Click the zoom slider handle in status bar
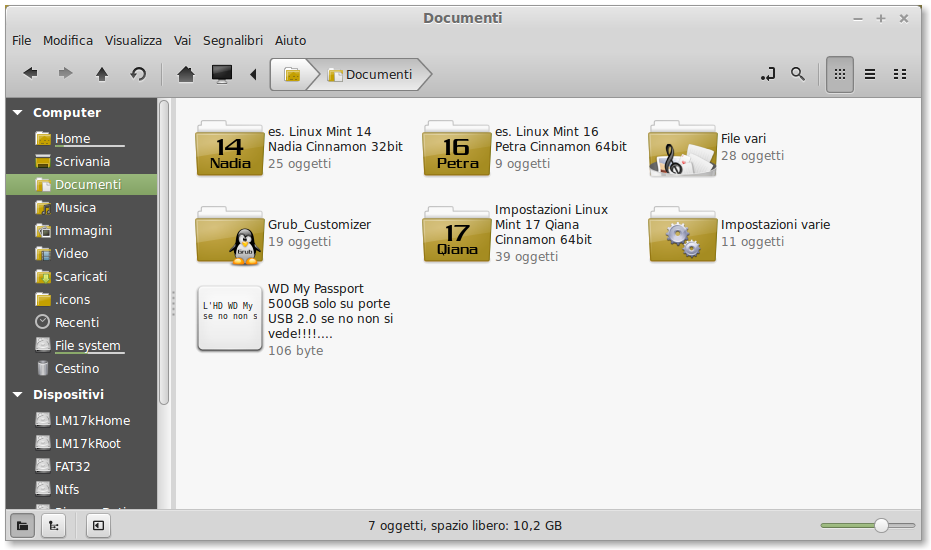 [x=882, y=525]
